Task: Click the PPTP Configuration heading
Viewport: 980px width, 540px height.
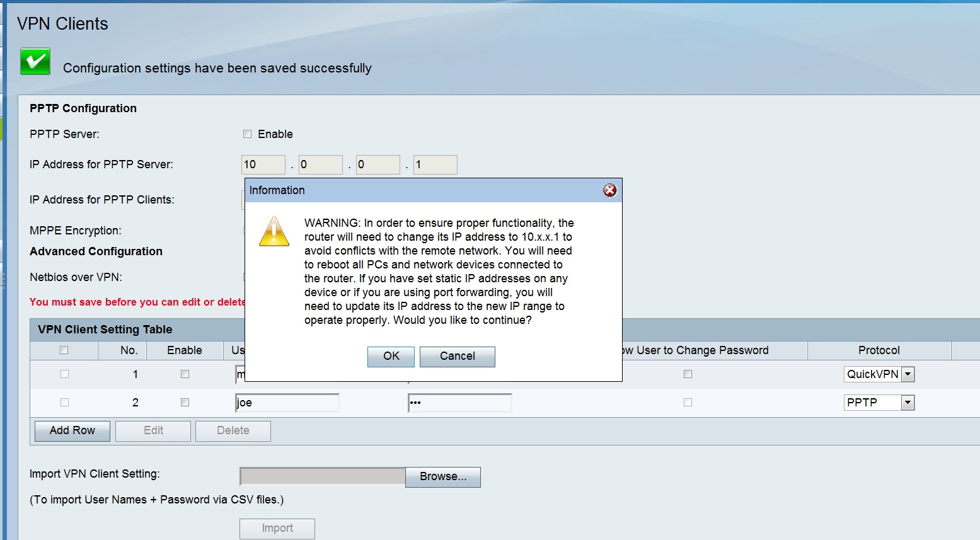Action: point(83,108)
